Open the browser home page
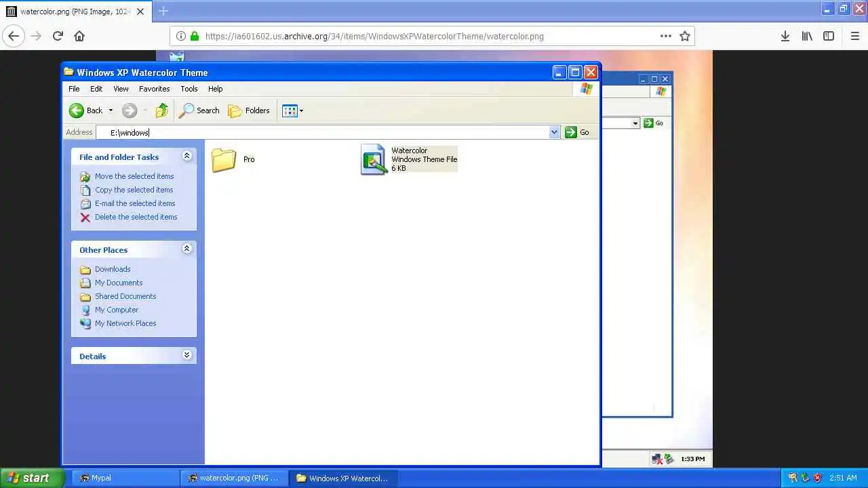Image resolution: width=868 pixels, height=488 pixels. point(79,36)
